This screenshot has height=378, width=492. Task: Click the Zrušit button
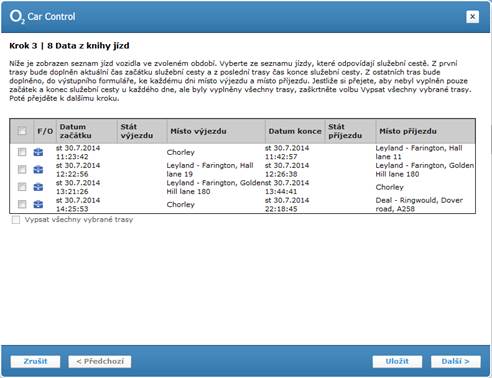(x=35, y=361)
